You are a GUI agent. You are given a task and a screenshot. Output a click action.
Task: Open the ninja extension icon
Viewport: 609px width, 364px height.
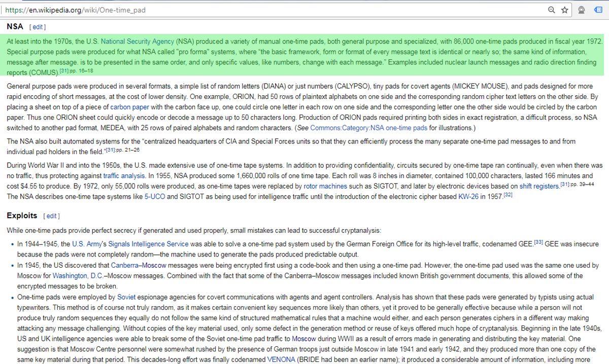582,10
